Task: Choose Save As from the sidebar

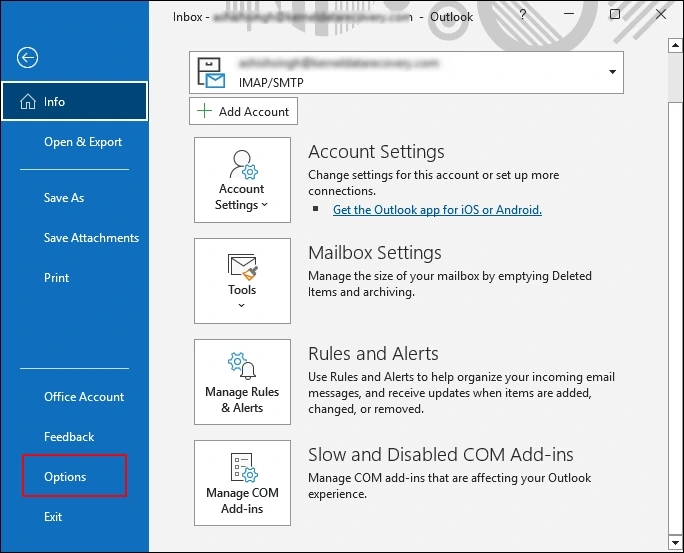Action: (64, 198)
